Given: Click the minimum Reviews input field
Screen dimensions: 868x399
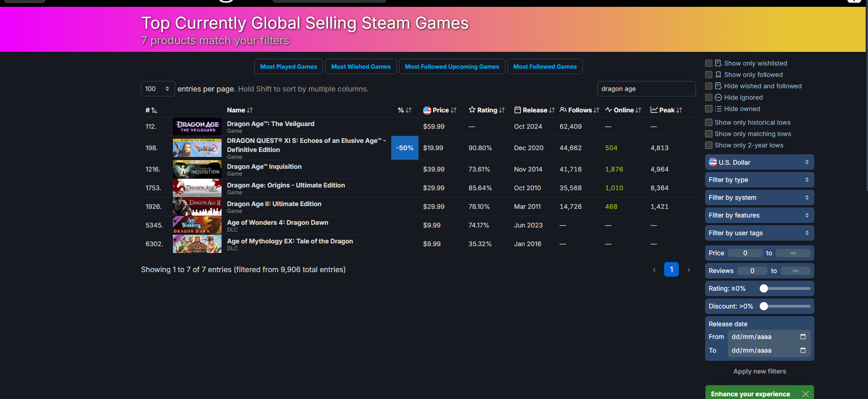Looking at the screenshot, I should coord(752,271).
